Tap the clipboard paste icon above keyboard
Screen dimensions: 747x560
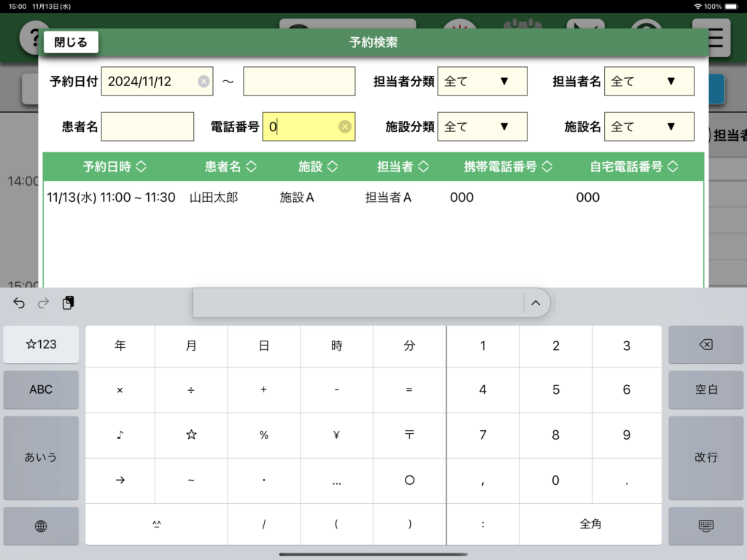tap(68, 303)
